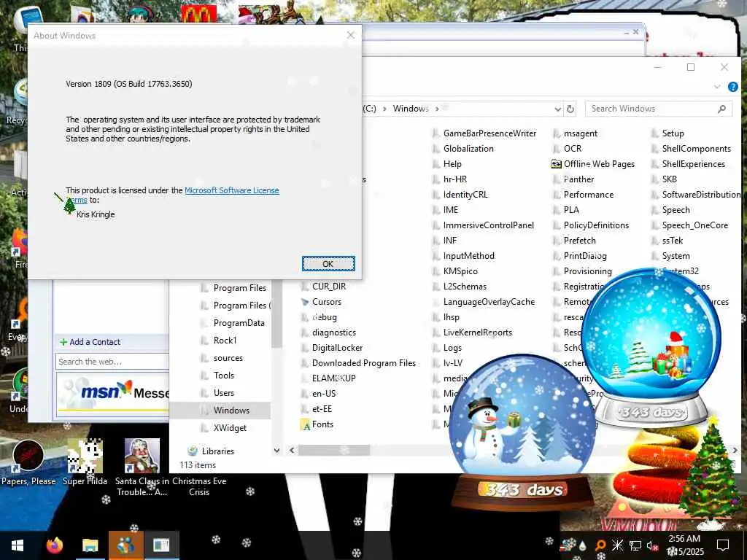Image resolution: width=747 pixels, height=560 pixels.
Task: Select the Downloaded Program Files folder
Action: click(364, 363)
